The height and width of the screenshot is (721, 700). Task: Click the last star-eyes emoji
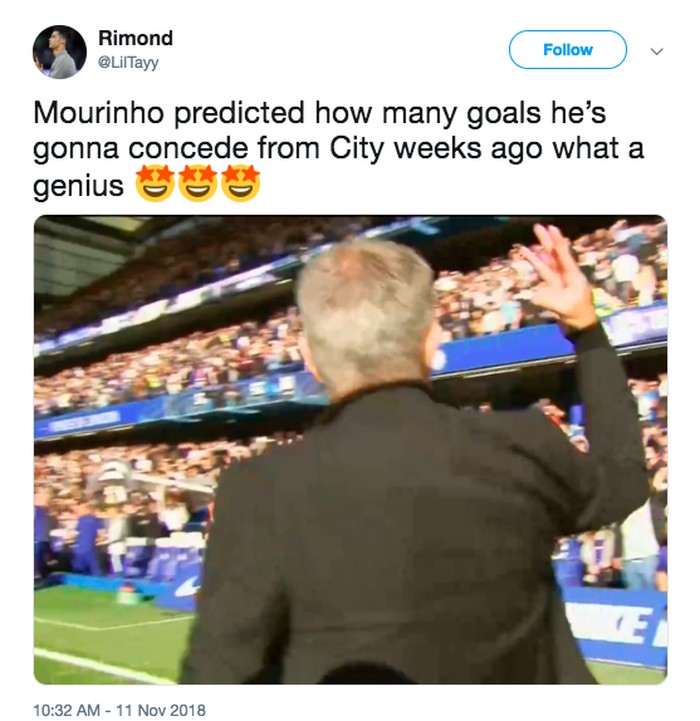click(241, 183)
